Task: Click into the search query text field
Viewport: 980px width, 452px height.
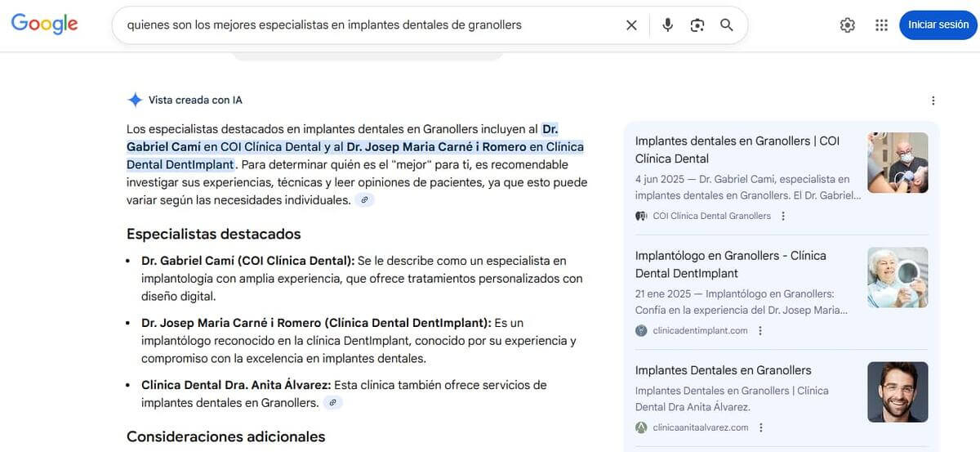Action: click(367, 25)
